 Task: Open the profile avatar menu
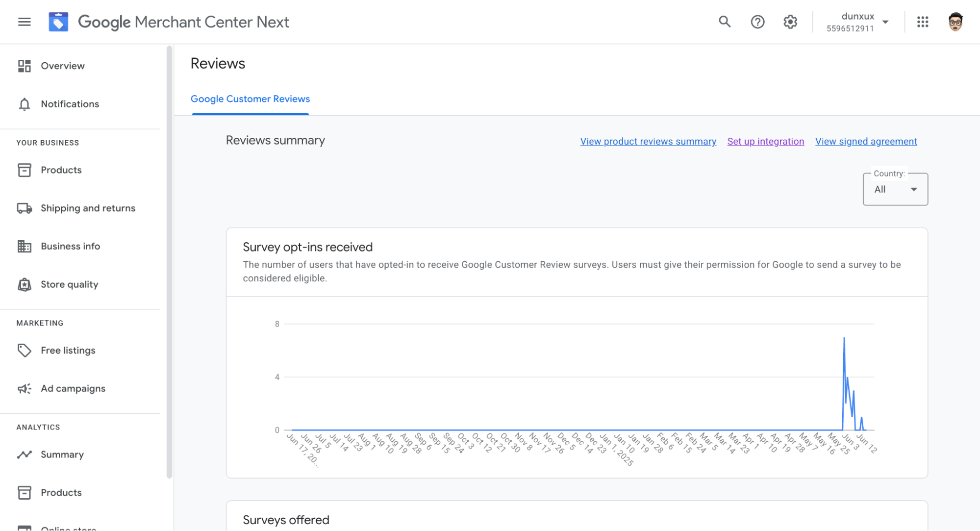955,22
